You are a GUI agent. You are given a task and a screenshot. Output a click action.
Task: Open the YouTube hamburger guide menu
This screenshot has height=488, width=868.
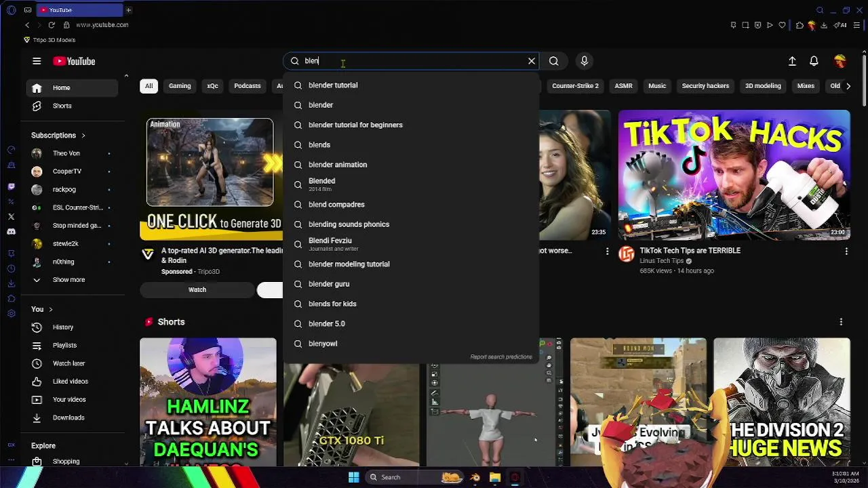coord(37,61)
